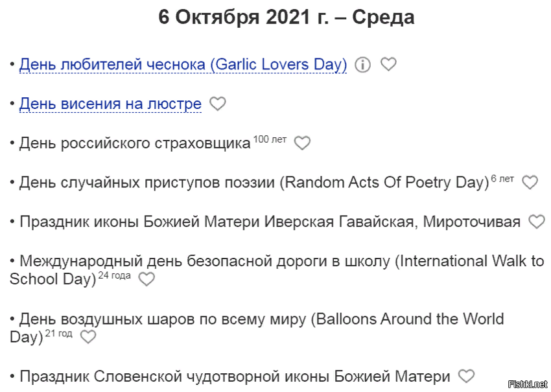
Task: Click the 6 Октября 2021 heading
Action: point(287,17)
